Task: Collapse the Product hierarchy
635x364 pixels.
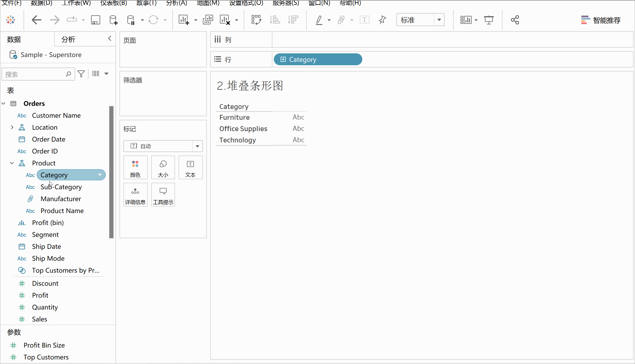Action: [12, 163]
